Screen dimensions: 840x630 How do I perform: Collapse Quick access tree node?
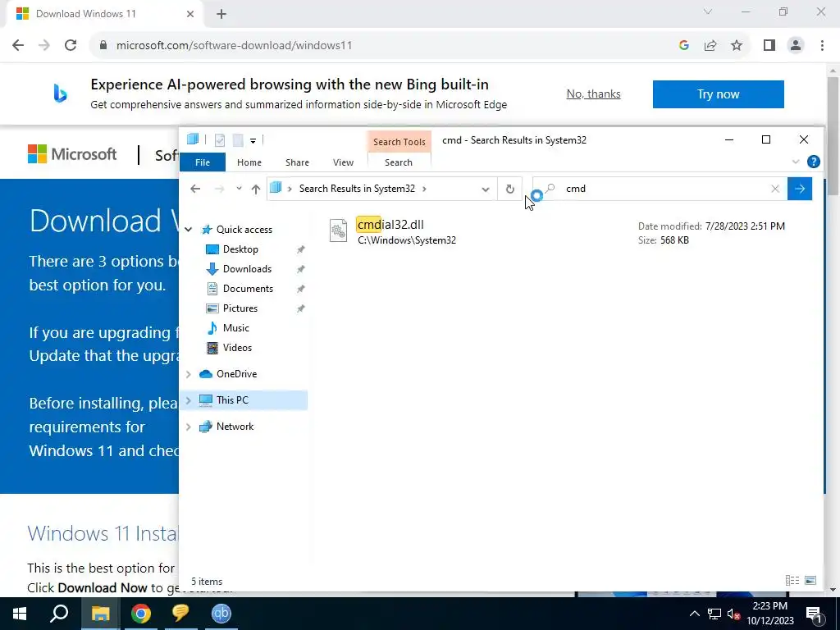(189, 230)
